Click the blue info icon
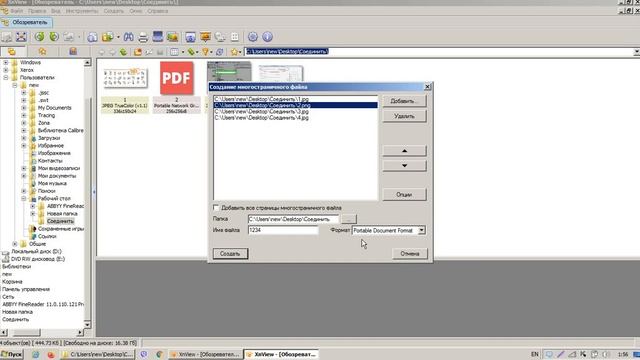 [x=267, y=37]
